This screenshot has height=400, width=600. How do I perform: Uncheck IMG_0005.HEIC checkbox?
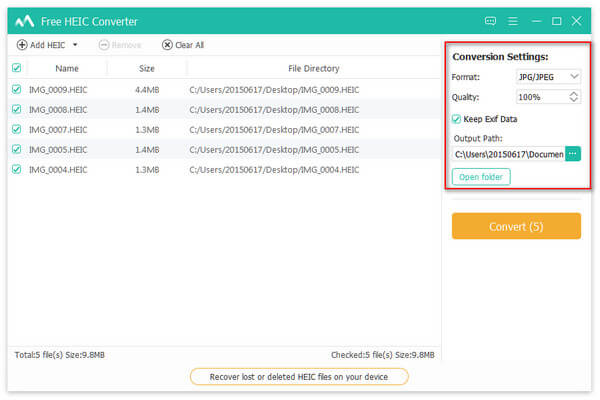coord(16,149)
